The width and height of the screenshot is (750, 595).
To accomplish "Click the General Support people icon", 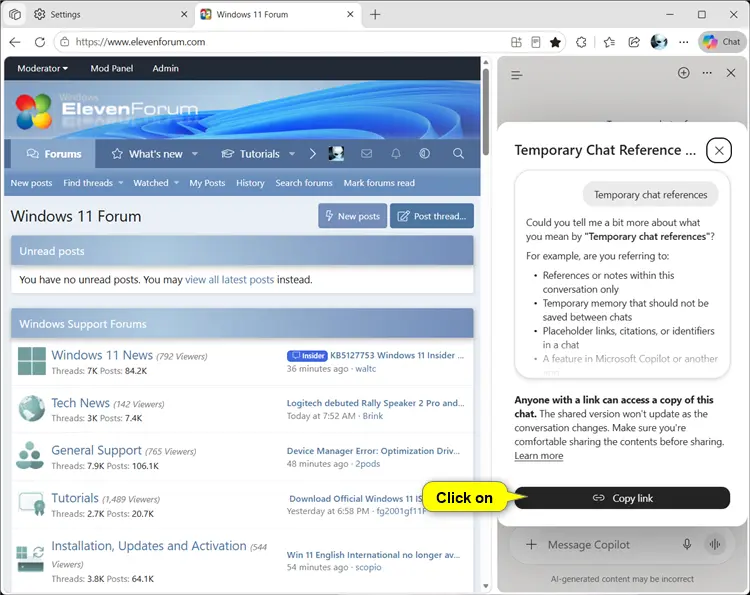I will click(30, 456).
